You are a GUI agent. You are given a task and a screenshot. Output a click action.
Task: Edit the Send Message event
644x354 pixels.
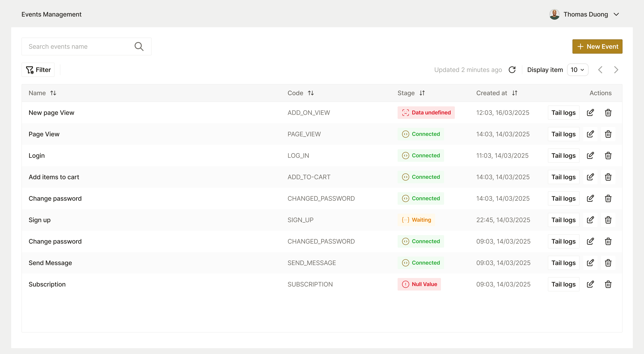[590, 263]
